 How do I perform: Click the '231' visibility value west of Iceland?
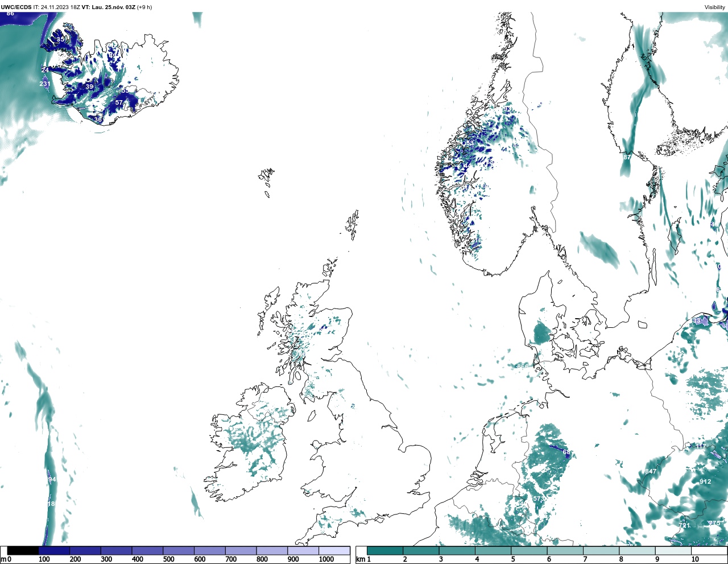[45, 84]
